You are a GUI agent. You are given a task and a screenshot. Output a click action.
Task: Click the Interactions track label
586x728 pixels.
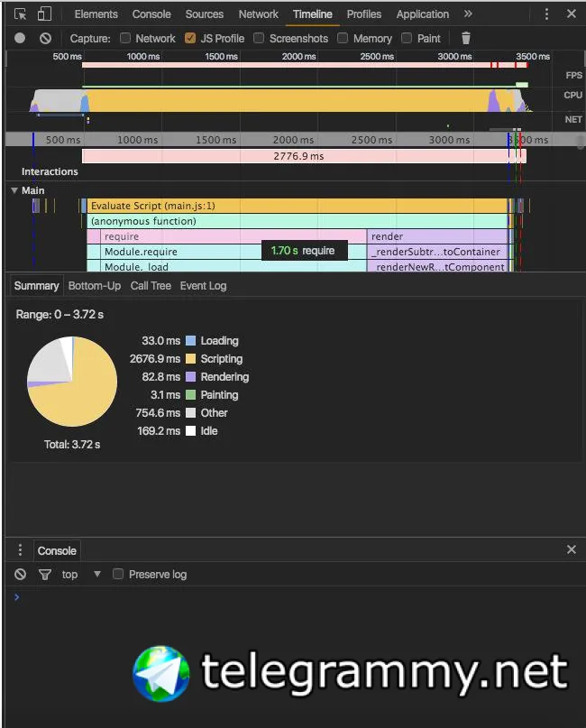pos(50,171)
